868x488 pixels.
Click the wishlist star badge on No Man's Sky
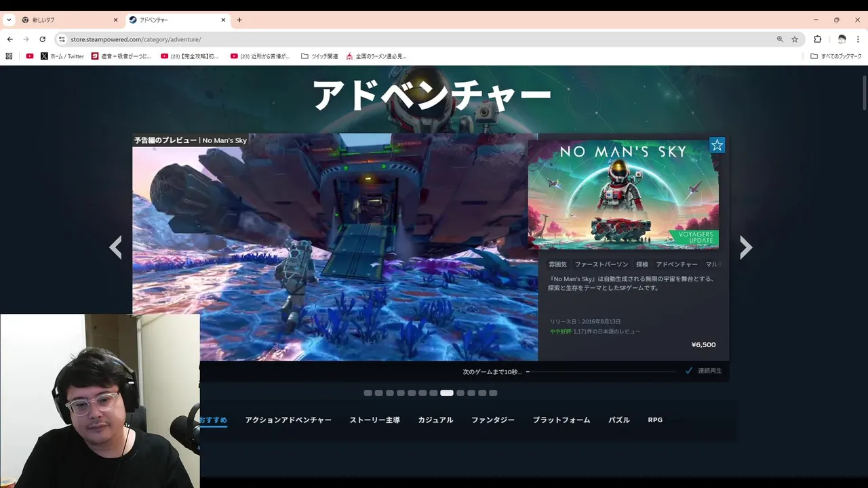pos(717,145)
